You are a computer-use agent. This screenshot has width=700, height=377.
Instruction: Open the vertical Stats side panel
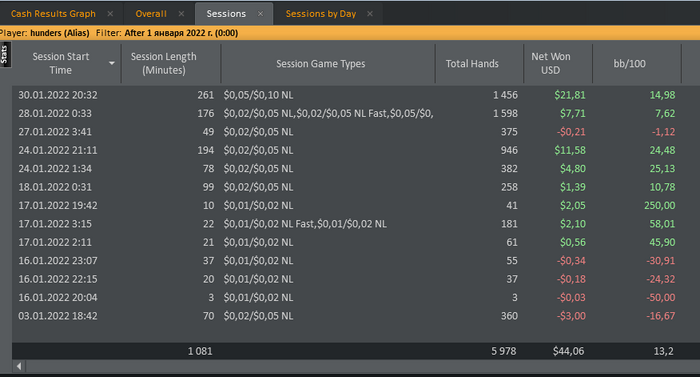coord(5,54)
